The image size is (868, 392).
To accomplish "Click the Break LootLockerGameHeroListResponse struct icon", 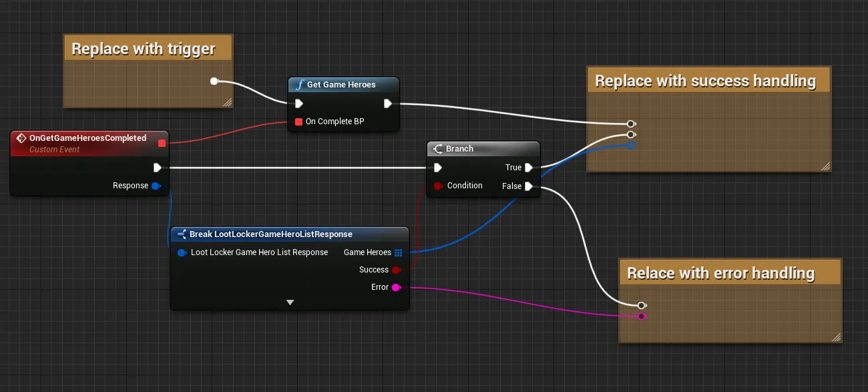I will [x=182, y=234].
